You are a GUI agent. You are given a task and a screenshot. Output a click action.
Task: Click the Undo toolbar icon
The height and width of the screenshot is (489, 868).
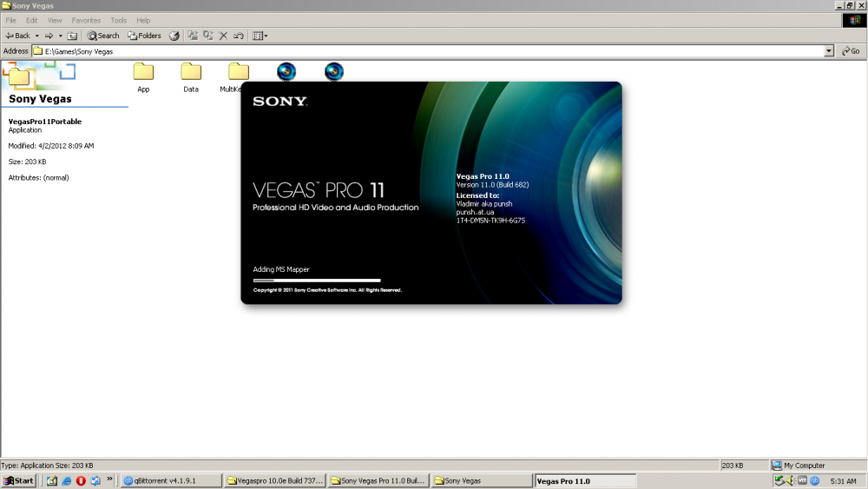[238, 36]
